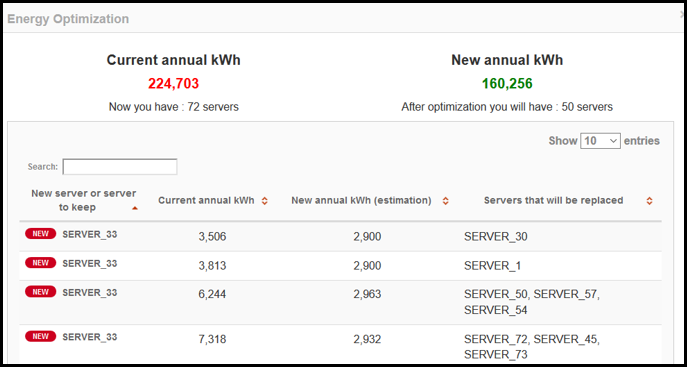Click SERVER_50, SERVER_57, SERVER_54 cell
This screenshot has width=687, height=367.
pyautogui.click(x=532, y=302)
